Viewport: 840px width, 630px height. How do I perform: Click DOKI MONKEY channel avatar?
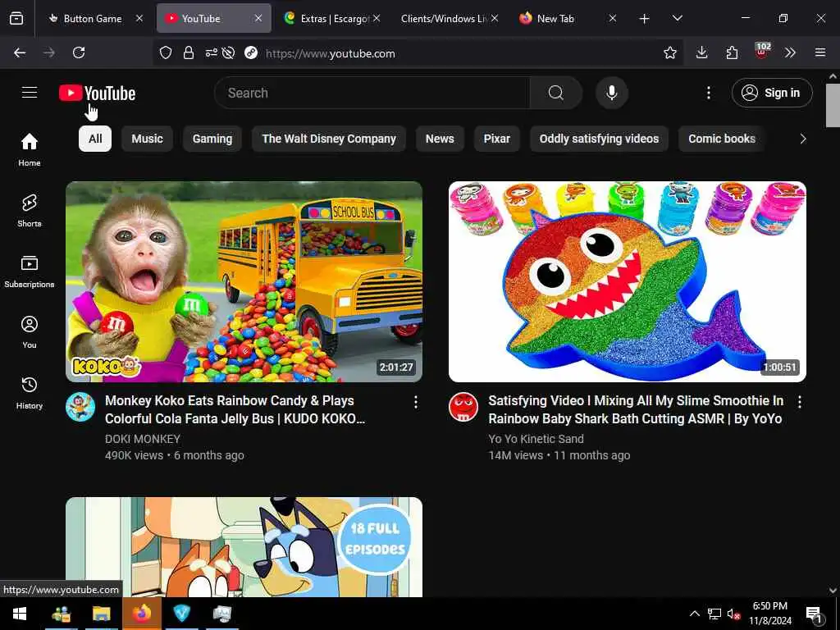coord(80,407)
